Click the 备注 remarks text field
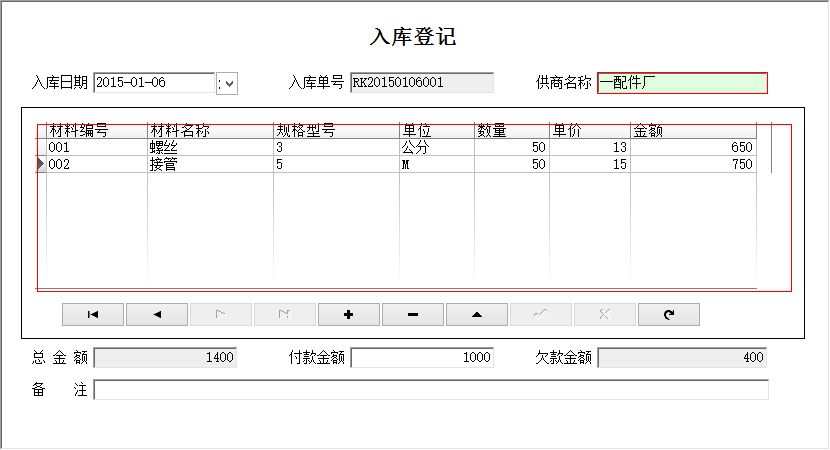The image size is (830, 450). click(430, 390)
